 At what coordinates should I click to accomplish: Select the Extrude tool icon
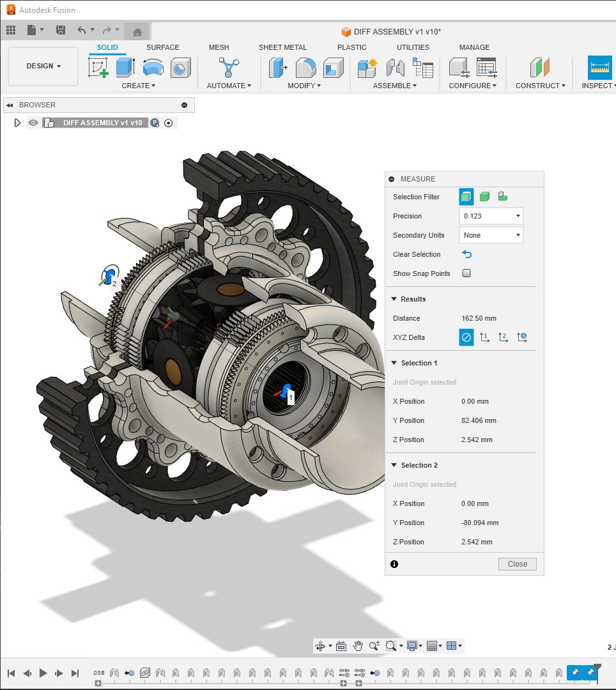[125, 67]
